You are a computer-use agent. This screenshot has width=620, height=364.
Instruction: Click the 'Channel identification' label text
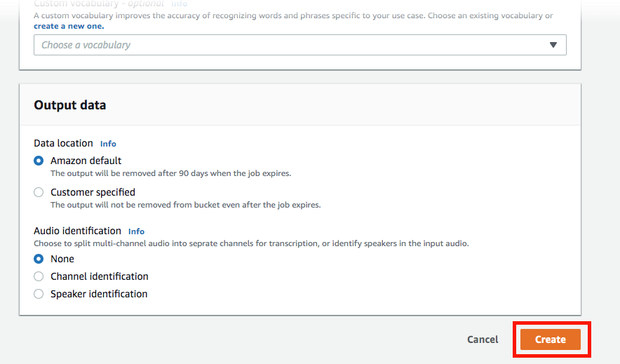coord(100,276)
